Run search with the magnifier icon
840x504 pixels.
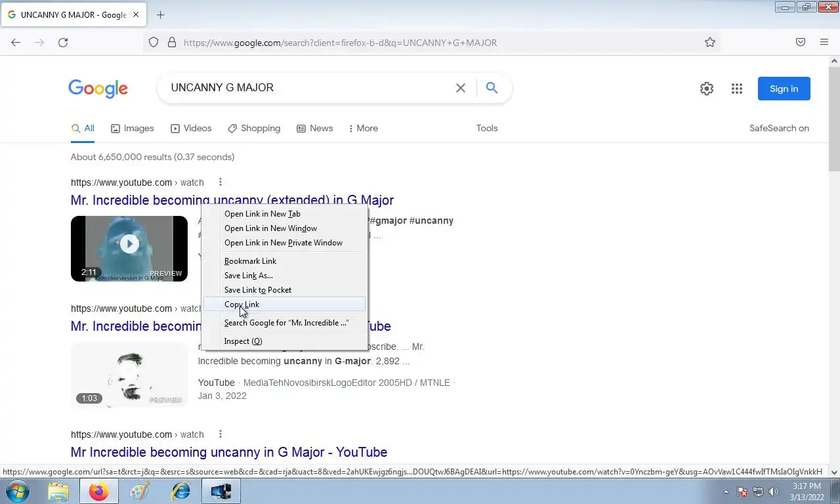[492, 88]
